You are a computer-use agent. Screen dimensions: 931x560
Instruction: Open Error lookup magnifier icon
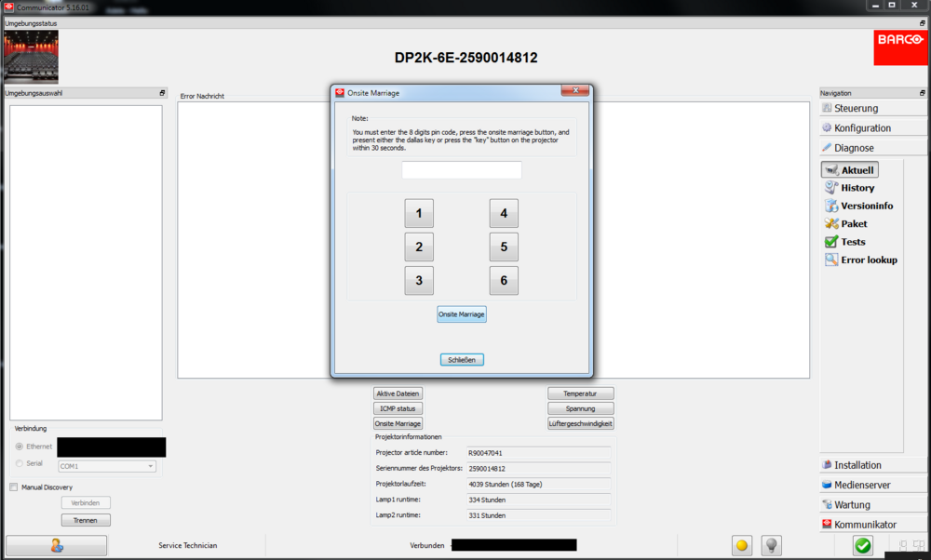pyautogui.click(x=832, y=260)
